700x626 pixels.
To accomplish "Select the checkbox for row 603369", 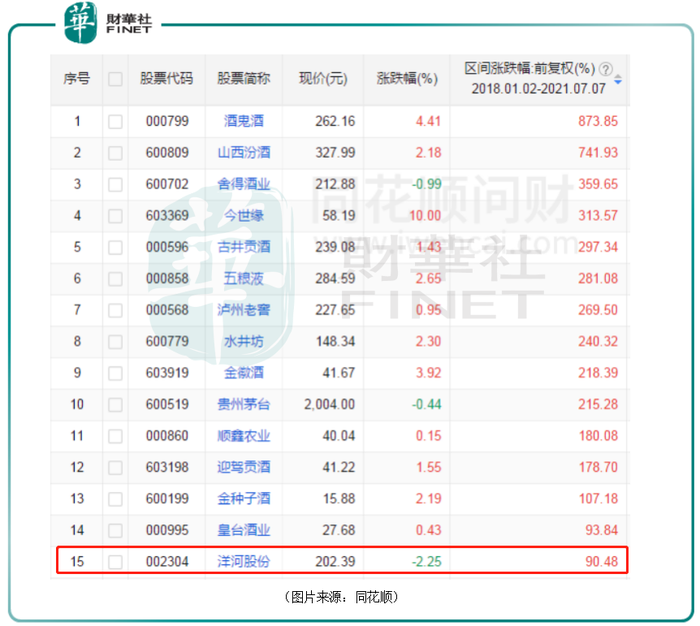I will pos(115,216).
